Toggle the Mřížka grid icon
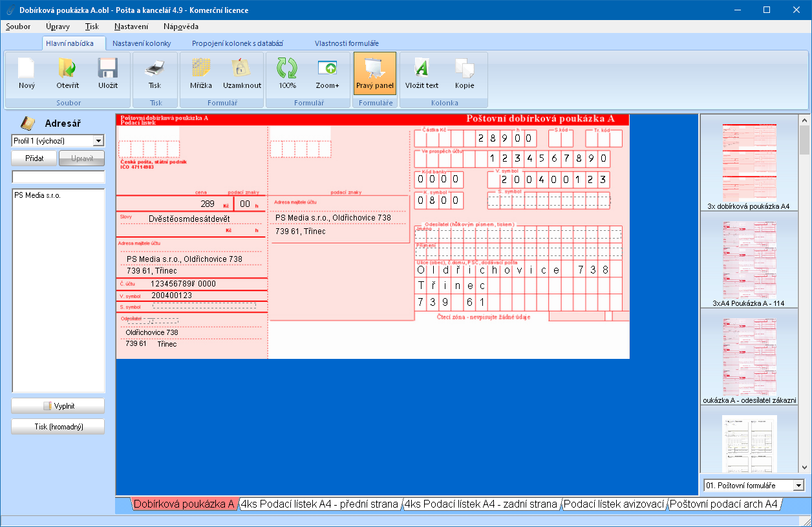The width and height of the screenshot is (812, 527). pyautogui.click(x=201, y=73)
